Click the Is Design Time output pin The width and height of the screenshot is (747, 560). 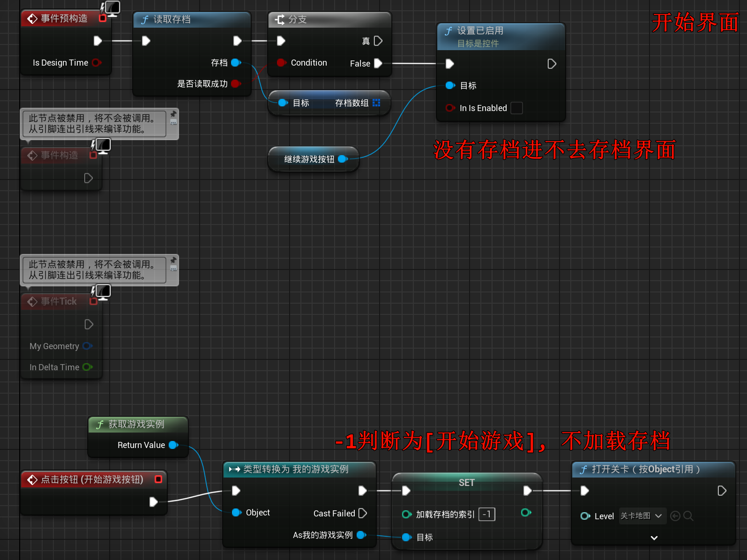[96, 63]
